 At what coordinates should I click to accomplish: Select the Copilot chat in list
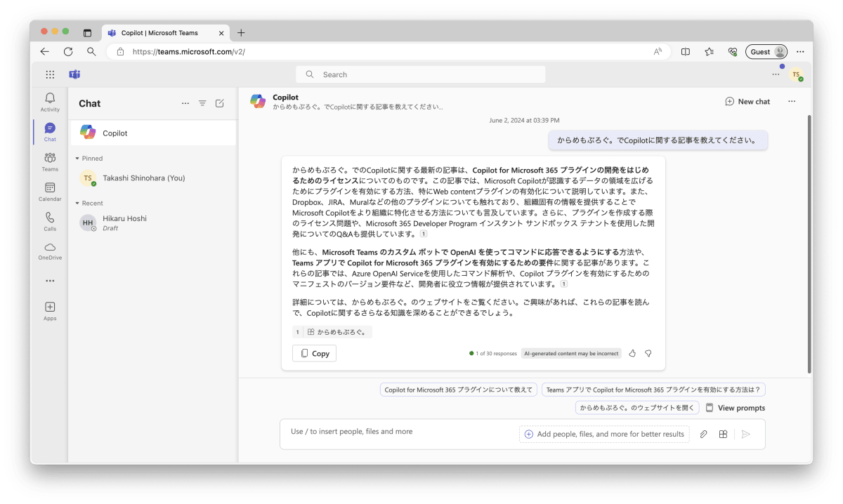(x=153, y=133)
